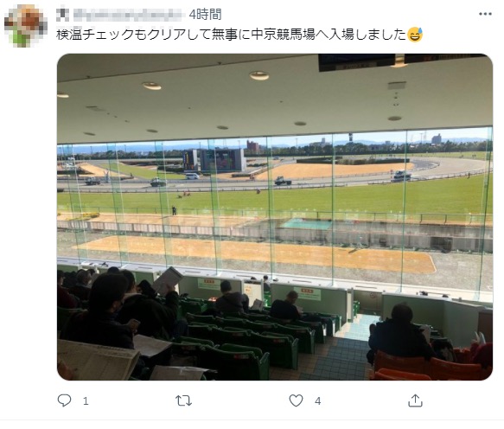Like the tweet with the heart icon
Screen dimensions: 504x429
pos(296,400)
